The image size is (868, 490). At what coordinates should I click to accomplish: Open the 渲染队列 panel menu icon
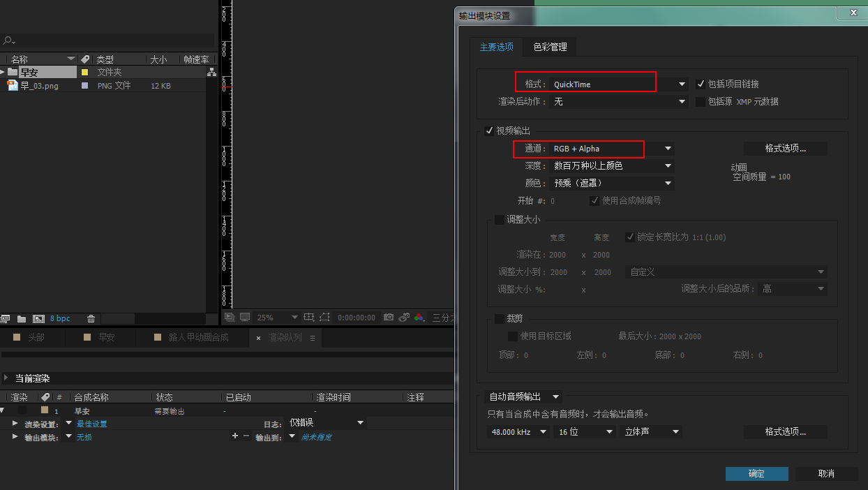tap(313, 338)
